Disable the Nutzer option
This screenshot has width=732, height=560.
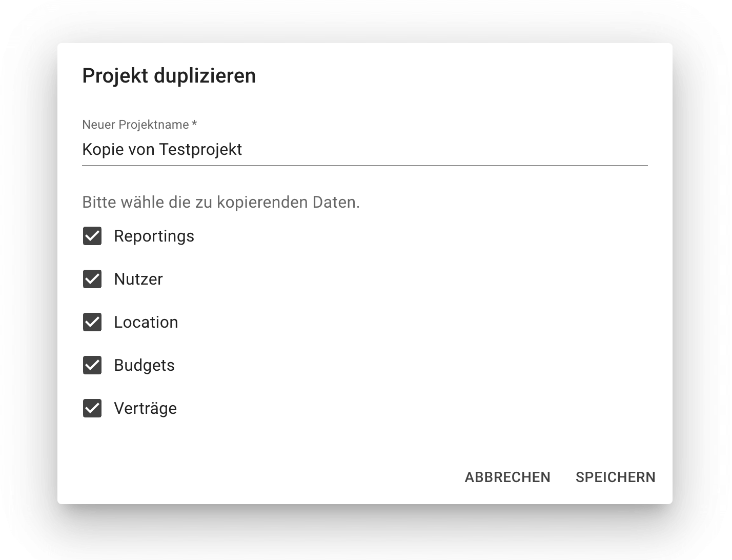click(x=92, y=279)
